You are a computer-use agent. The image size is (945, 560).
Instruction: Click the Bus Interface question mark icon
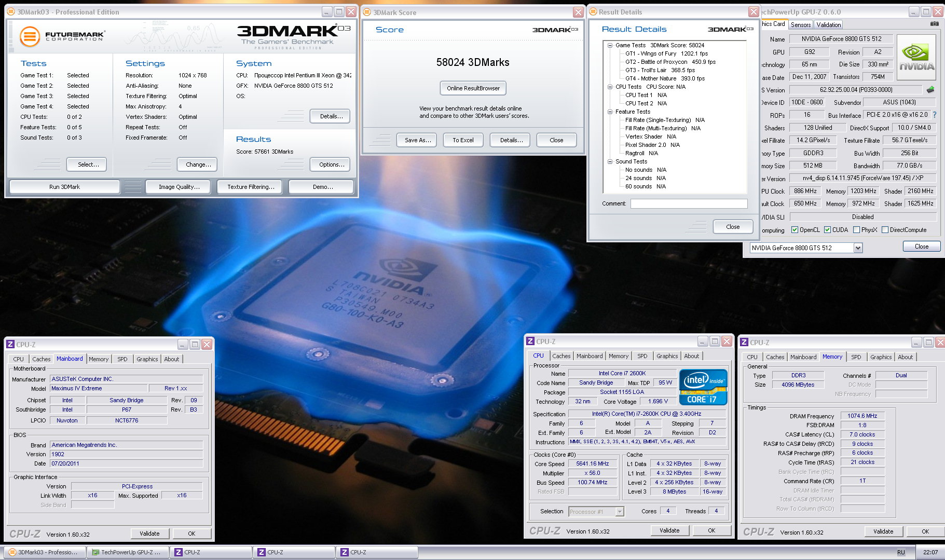coord(935,115)
